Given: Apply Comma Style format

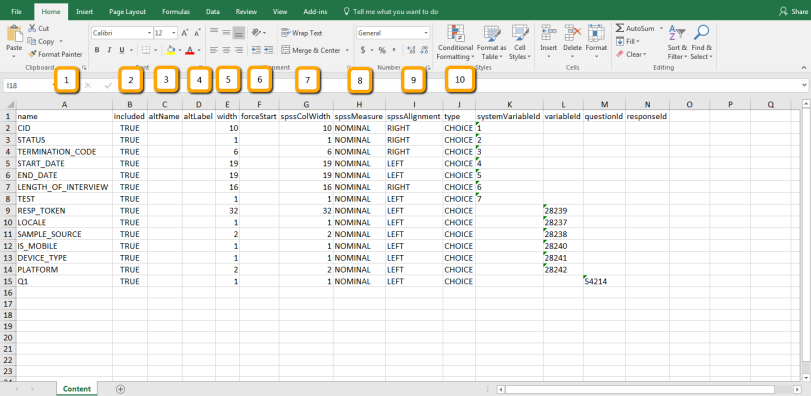Looking at the screenshot, I should [395, 50].
